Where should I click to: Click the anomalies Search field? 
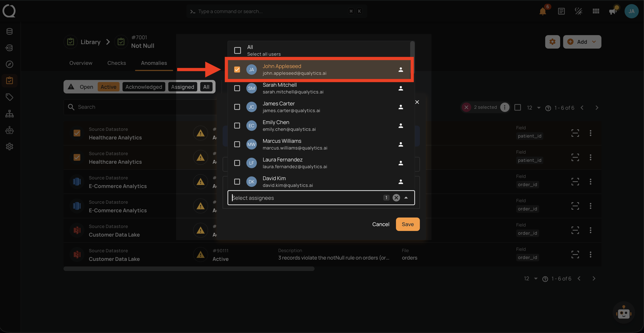(x=140, y=107)
